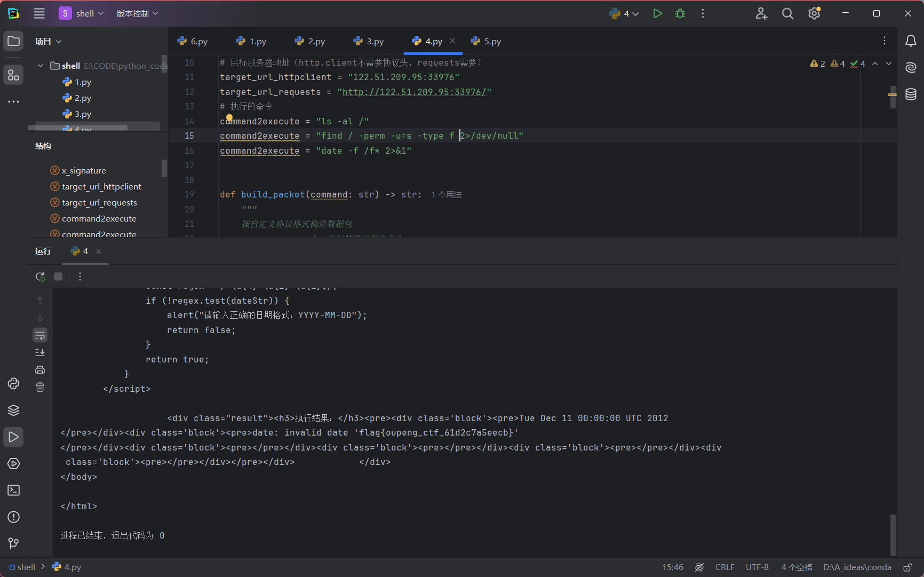Open the http://122.51.209.95:33976/ link in the editor

pyautogui.click(x=414, y=92)
